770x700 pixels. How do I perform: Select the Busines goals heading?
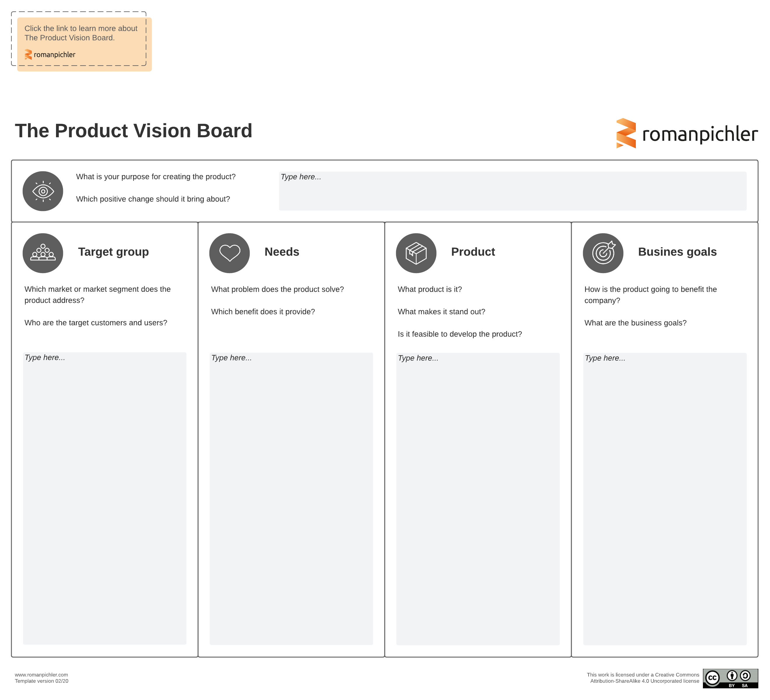click(x=677, y=252)
